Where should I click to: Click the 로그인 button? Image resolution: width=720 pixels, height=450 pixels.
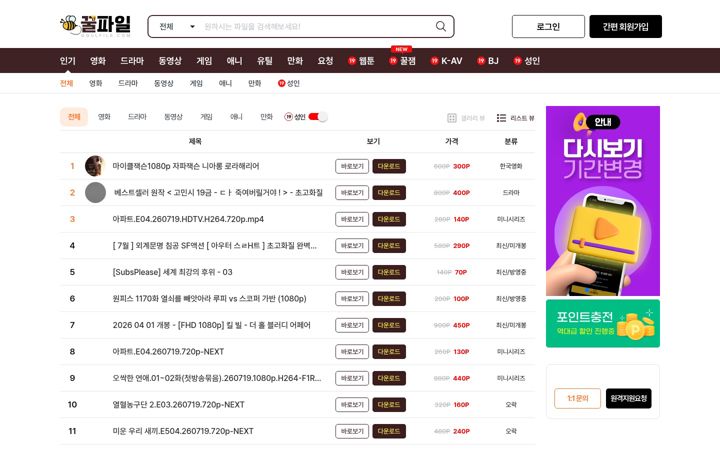[x=548, y=27]
